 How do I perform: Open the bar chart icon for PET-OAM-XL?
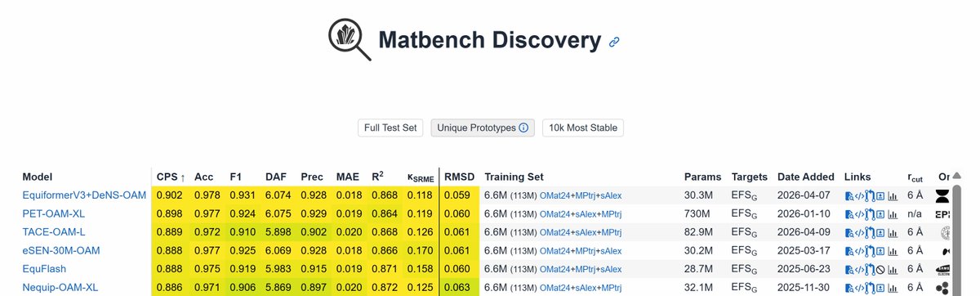click(893, 214)
